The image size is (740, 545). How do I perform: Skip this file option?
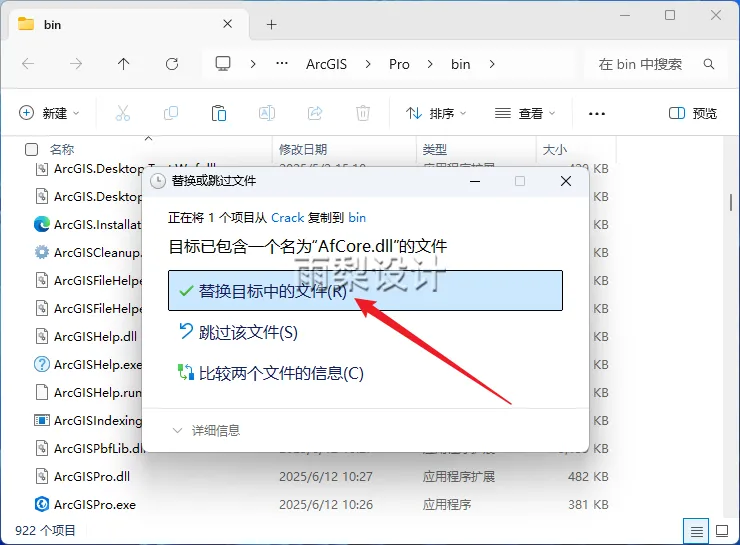click(238, 332)
